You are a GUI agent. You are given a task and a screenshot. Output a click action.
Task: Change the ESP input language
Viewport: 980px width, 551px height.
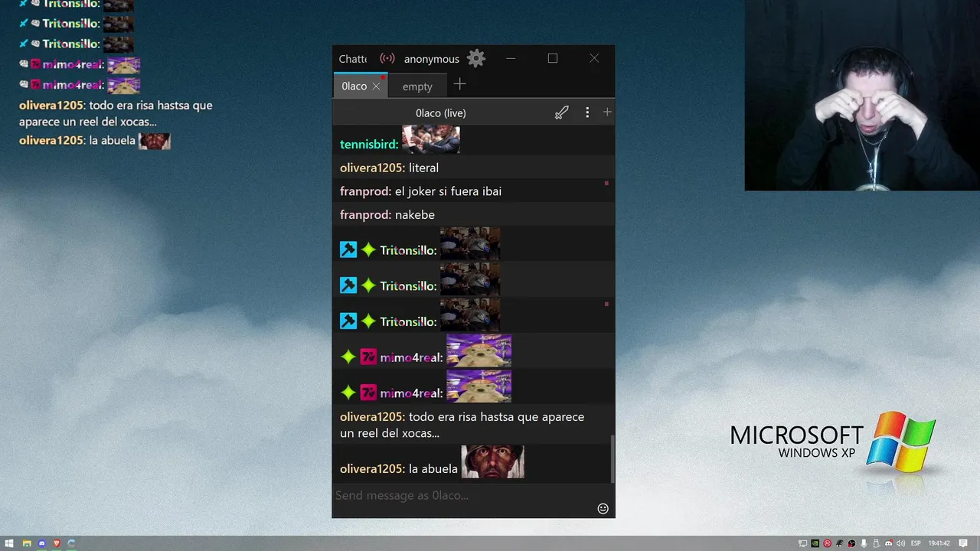pyautogui.click(x=916, y=543)
